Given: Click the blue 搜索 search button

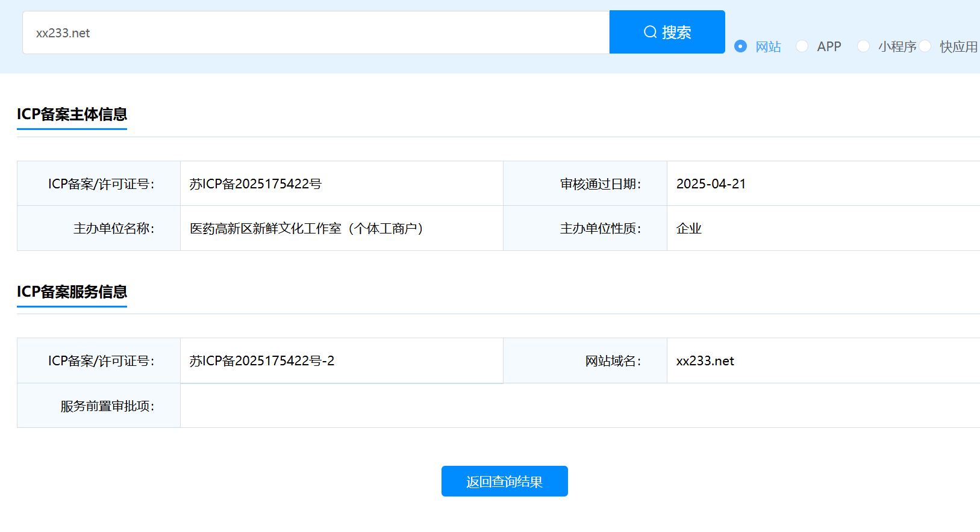Looking at the screenshot, I should pos(667,32).
